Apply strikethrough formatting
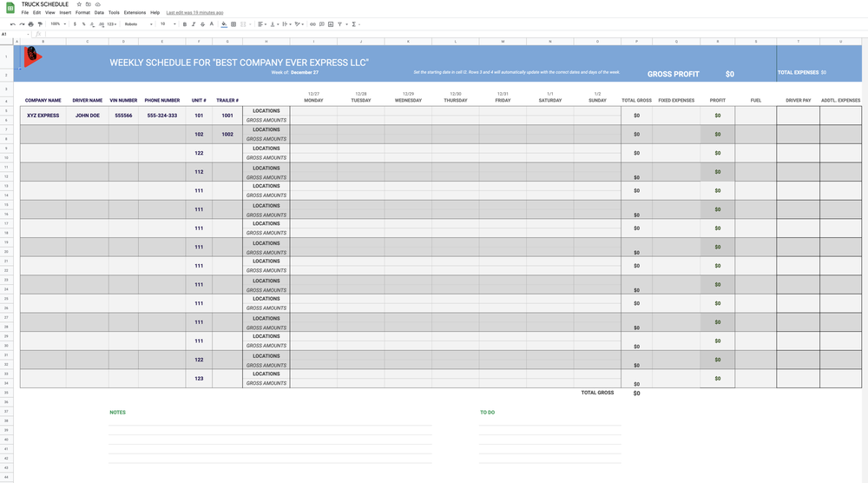This screenshot has height=483, width=868. [x=202, y=24]
